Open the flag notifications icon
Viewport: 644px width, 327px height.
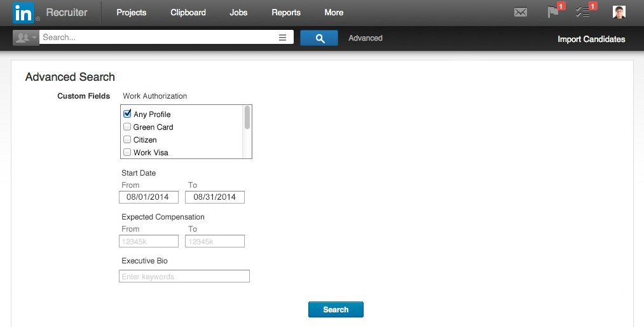553,12
